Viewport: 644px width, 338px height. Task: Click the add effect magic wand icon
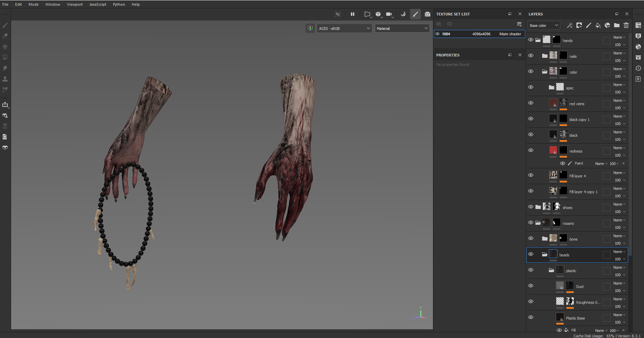click(x=569, y=26)
